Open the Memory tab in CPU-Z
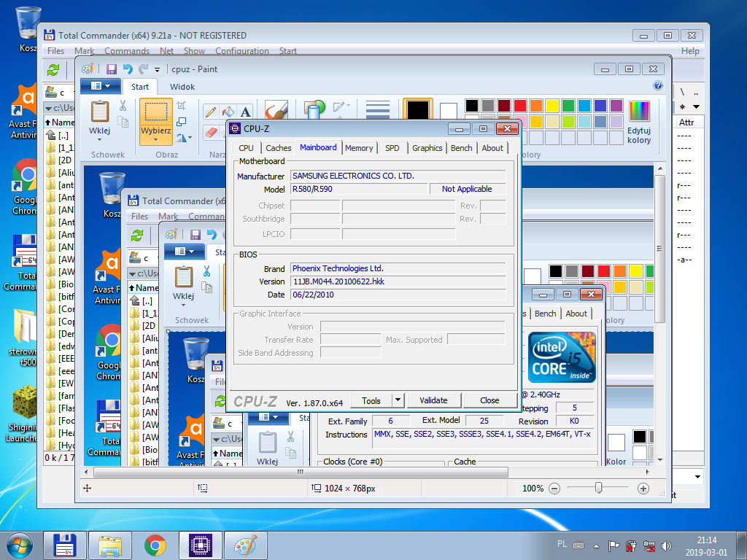 point(359,148)
